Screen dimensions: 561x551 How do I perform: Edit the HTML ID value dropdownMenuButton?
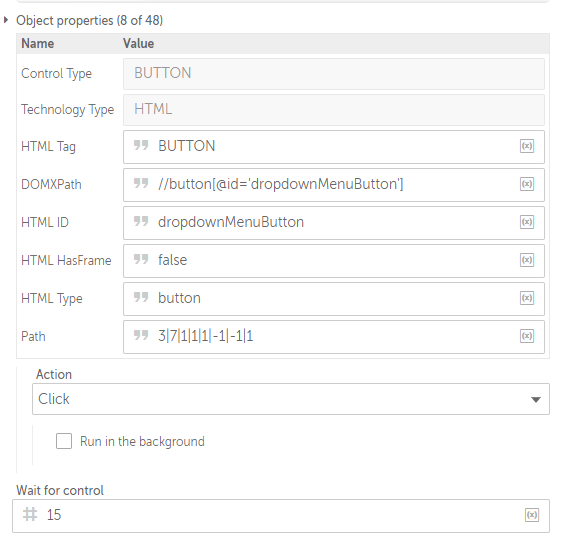(334, 223)
